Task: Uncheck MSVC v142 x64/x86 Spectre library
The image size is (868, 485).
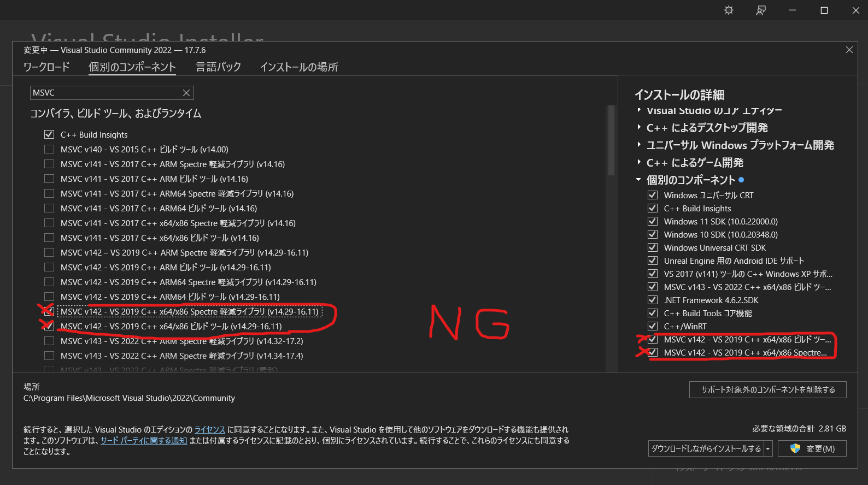Action: coord(49,311)
